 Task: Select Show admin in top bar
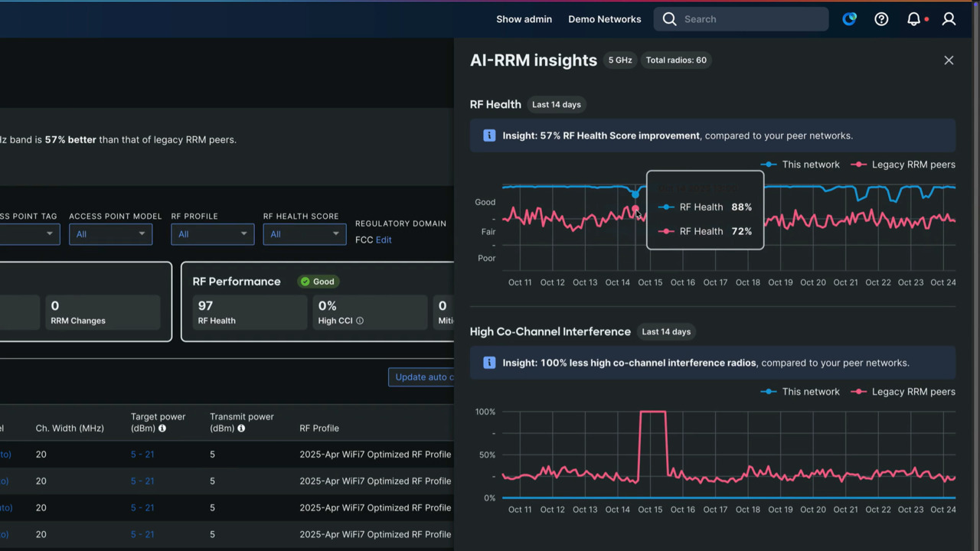point(524,19)
